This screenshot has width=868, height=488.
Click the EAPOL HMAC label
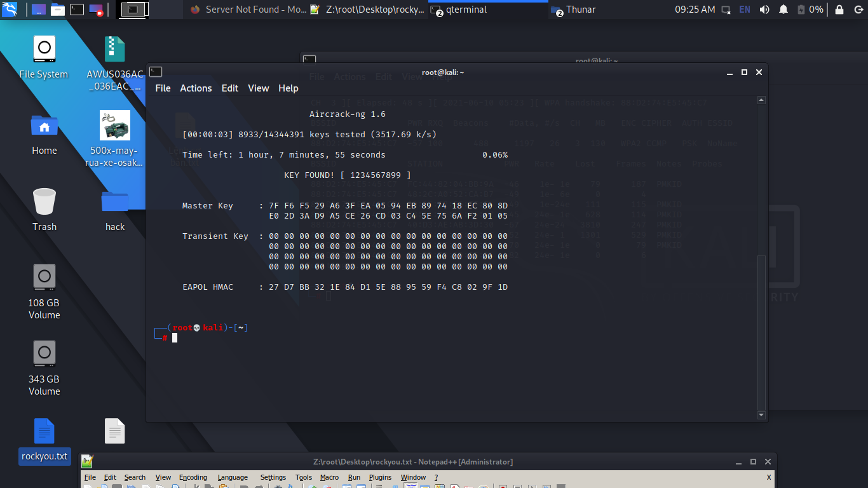pyautogui.click(x=208, y=287)
